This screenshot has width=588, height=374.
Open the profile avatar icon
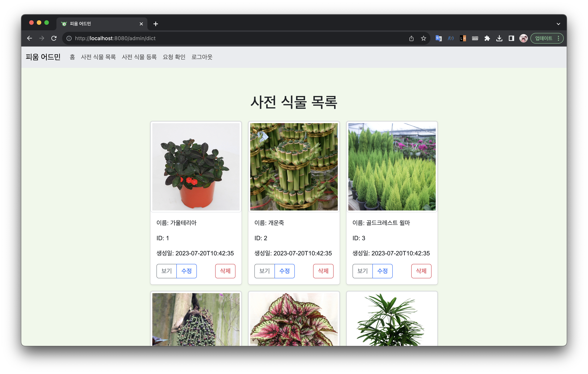[523, 38]
